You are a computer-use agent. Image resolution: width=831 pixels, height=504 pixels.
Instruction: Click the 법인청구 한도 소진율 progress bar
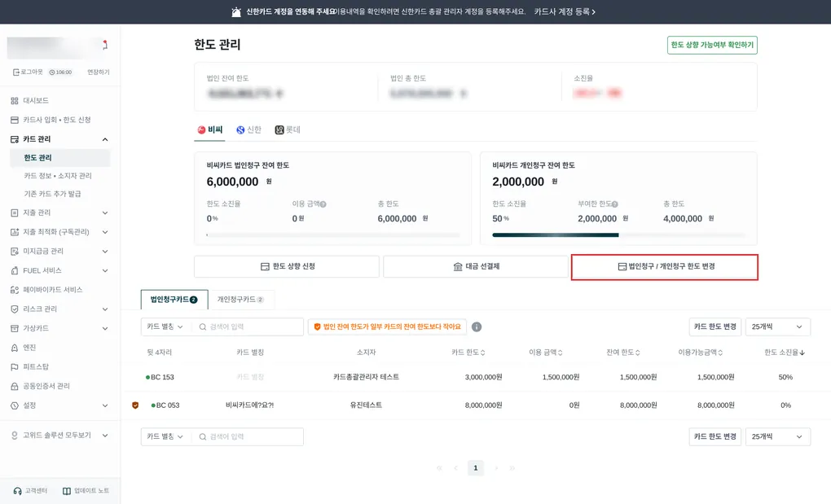tap(333, 235)
